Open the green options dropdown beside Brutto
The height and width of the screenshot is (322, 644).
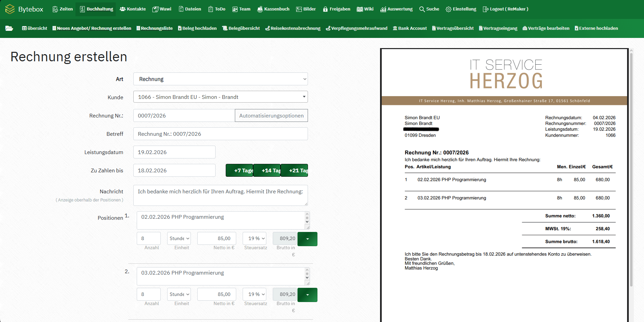click(x=307, y=239)
